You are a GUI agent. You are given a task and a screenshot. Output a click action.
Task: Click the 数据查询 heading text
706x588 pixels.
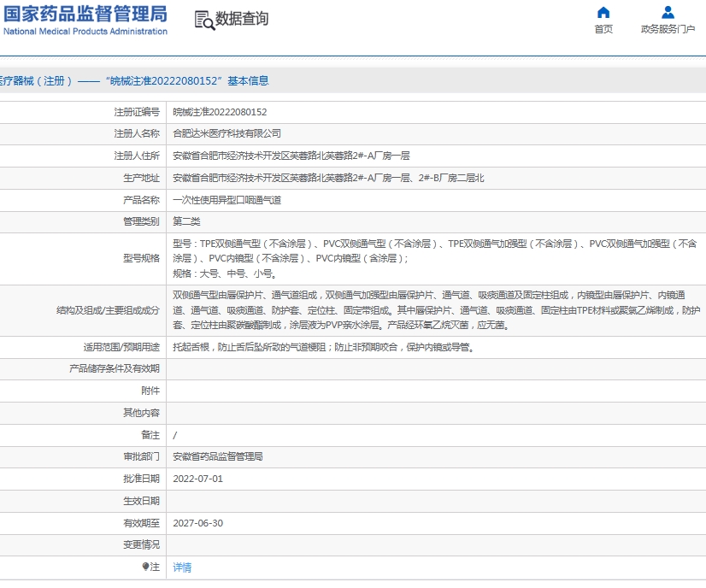(242, 19)
